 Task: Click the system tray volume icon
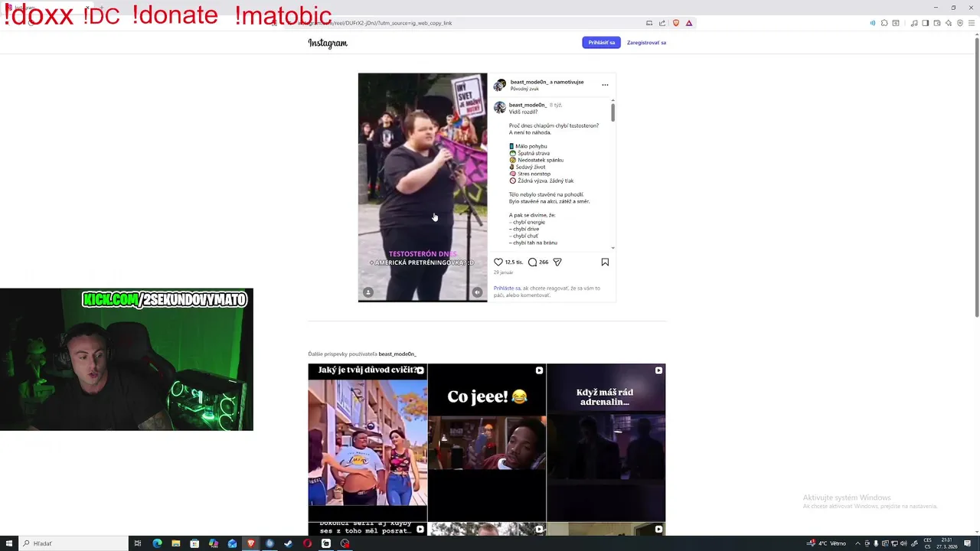[x=903, y=543]
